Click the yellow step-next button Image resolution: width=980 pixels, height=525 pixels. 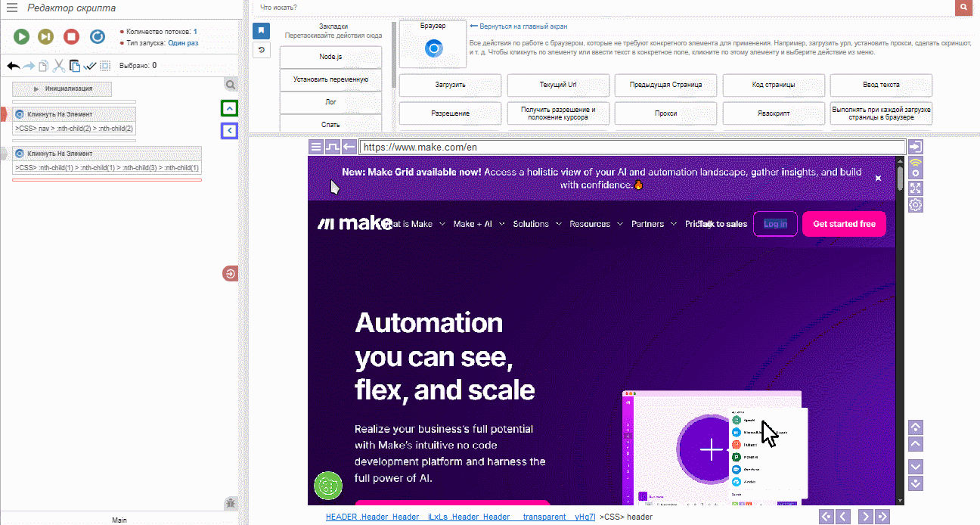[46, 36]
